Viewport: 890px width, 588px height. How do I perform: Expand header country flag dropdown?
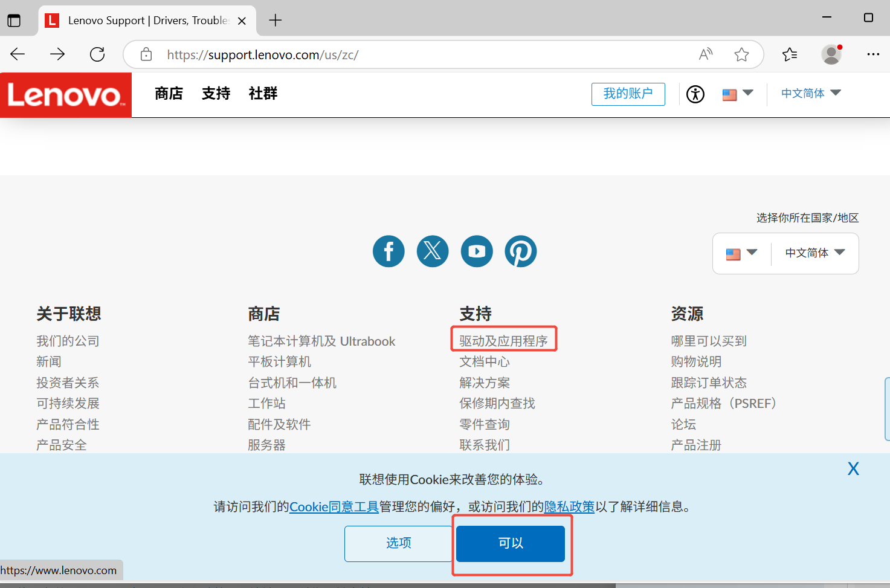tap(738, 94)
